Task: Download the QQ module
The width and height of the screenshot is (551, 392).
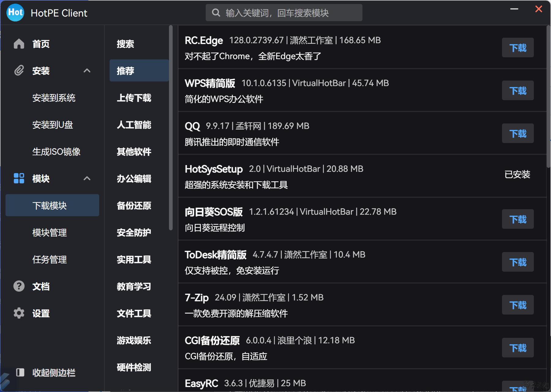Action: coord(518,133)
